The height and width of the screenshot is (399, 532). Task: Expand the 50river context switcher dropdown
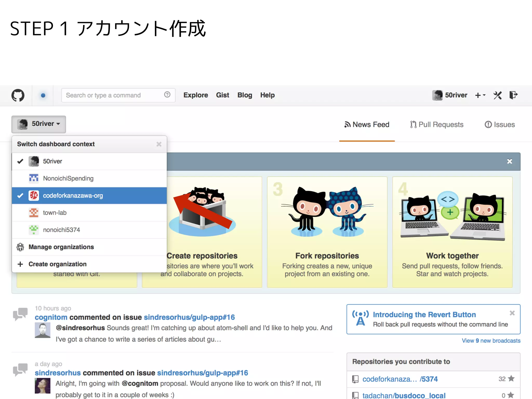pos(39,124)
